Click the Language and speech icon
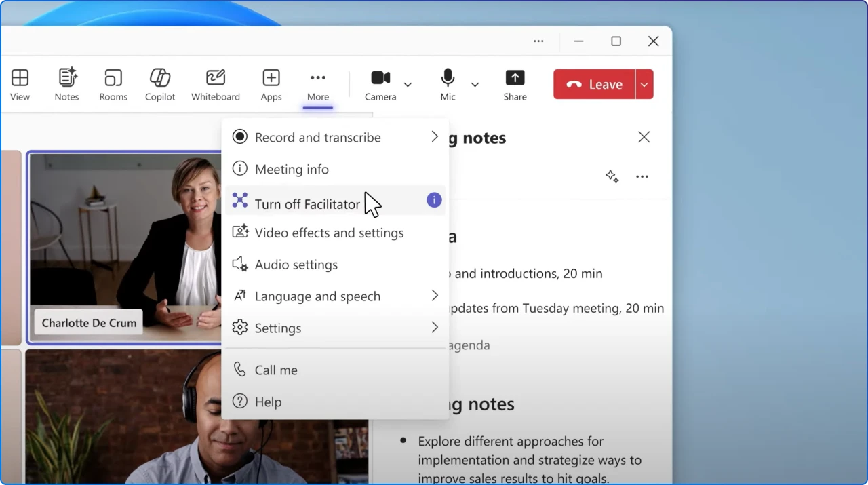 pyautogui.click(x=240, y=296)
